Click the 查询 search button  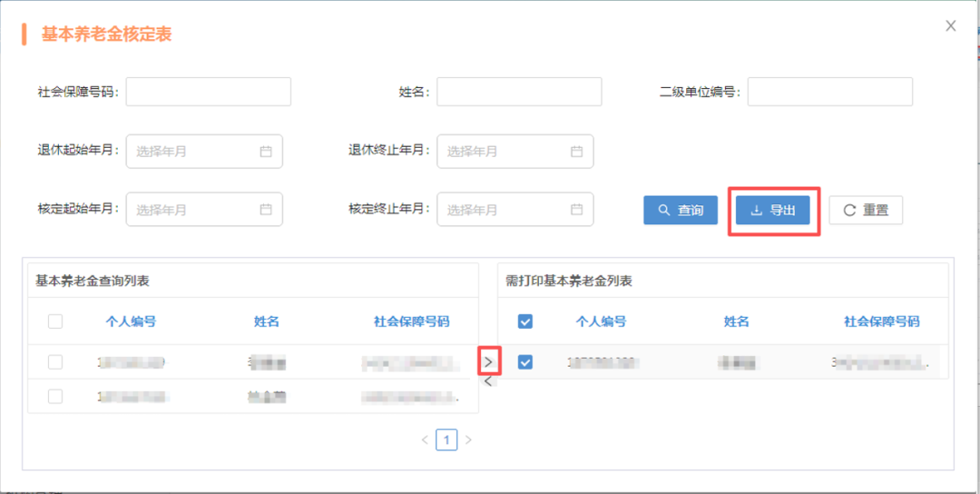pyautogui.click(x=680, y=210)
